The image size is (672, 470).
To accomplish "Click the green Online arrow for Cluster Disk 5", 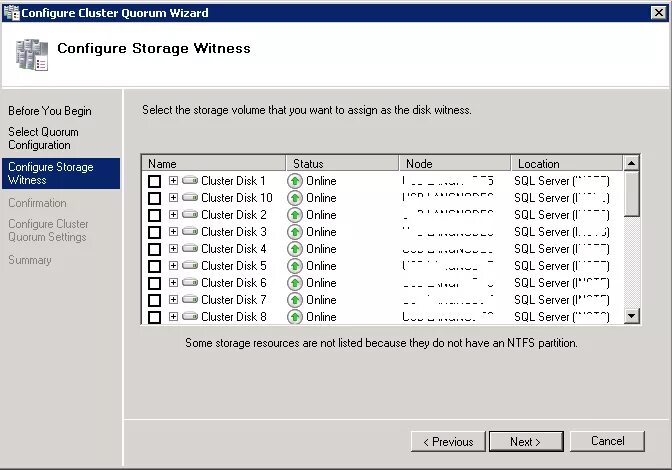I will click(x=295, y=266).
